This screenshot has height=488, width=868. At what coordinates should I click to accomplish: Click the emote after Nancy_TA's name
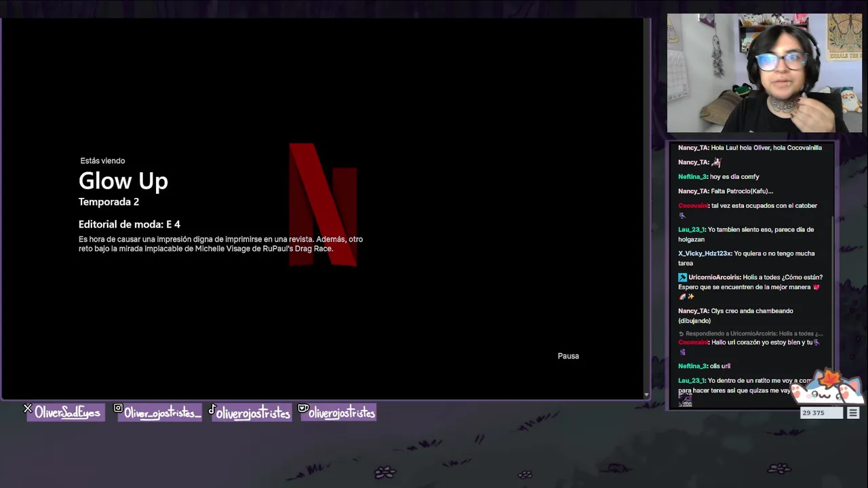tap(716, 163)
